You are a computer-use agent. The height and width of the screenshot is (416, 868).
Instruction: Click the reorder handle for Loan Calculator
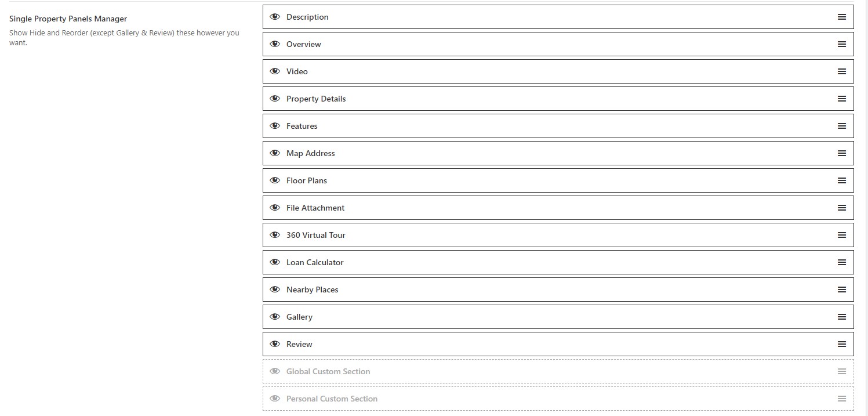click(x=841, y=262)
